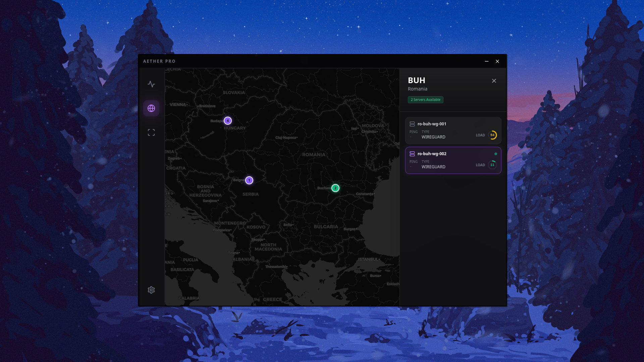Close the Aether Pro window

click(x=497, y=61)
